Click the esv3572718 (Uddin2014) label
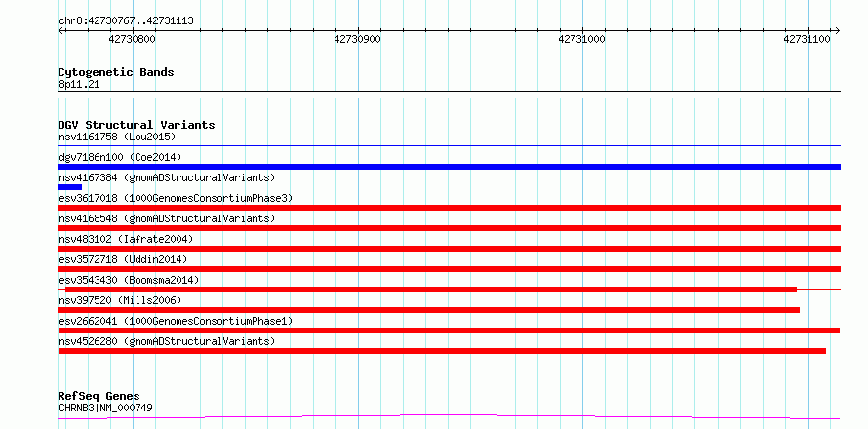This screenshot has height=429, width=868. [x=123, y=259]
